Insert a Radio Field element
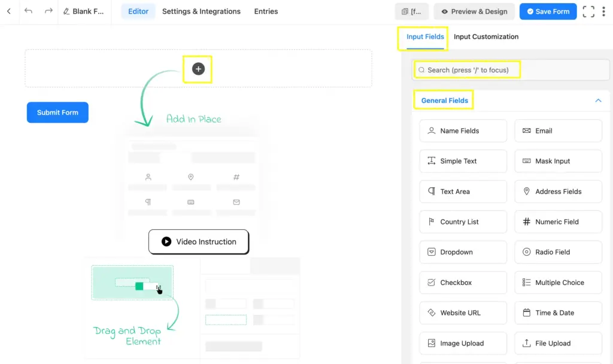 557,252
